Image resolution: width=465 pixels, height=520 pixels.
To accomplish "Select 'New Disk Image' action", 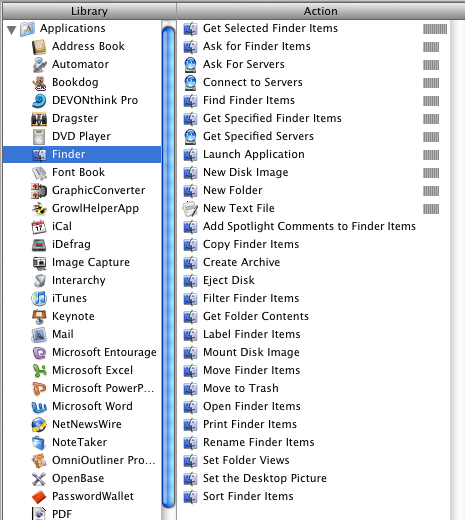I will pos(246,172).
